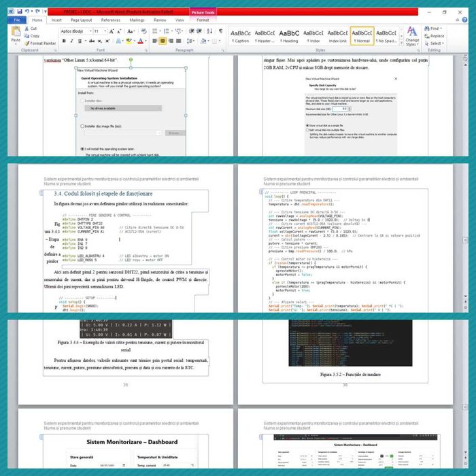The width and height of the screenshot is (476, 476).
Task: Open the References tab
Action: (110, 20)
